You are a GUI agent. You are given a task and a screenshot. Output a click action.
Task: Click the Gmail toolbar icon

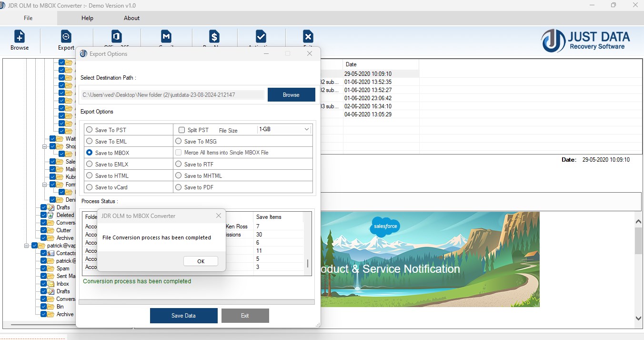(x=166, y=36)
